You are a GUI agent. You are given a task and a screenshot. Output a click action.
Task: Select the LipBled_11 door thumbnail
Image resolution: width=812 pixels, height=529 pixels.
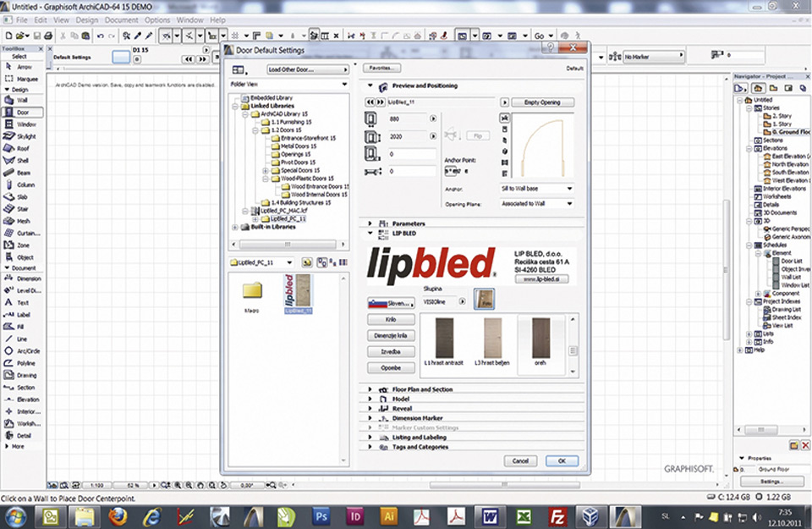298,293
